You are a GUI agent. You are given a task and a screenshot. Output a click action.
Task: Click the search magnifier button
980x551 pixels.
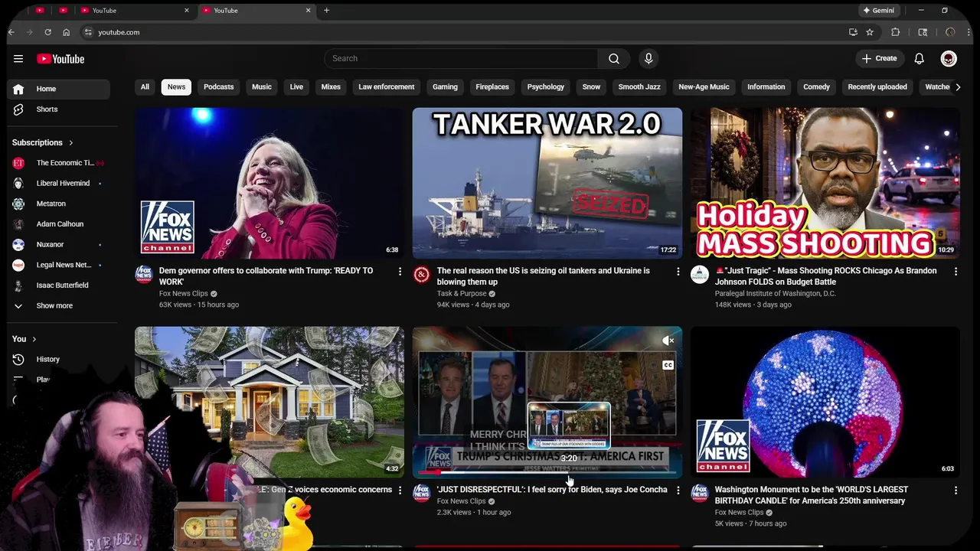pos(614,59)
